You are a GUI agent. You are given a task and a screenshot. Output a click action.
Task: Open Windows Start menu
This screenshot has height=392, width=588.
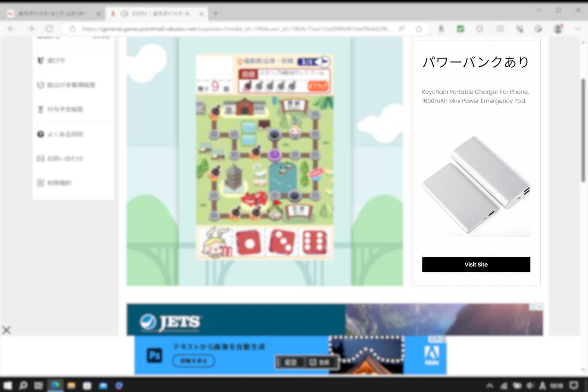(7, 385)
